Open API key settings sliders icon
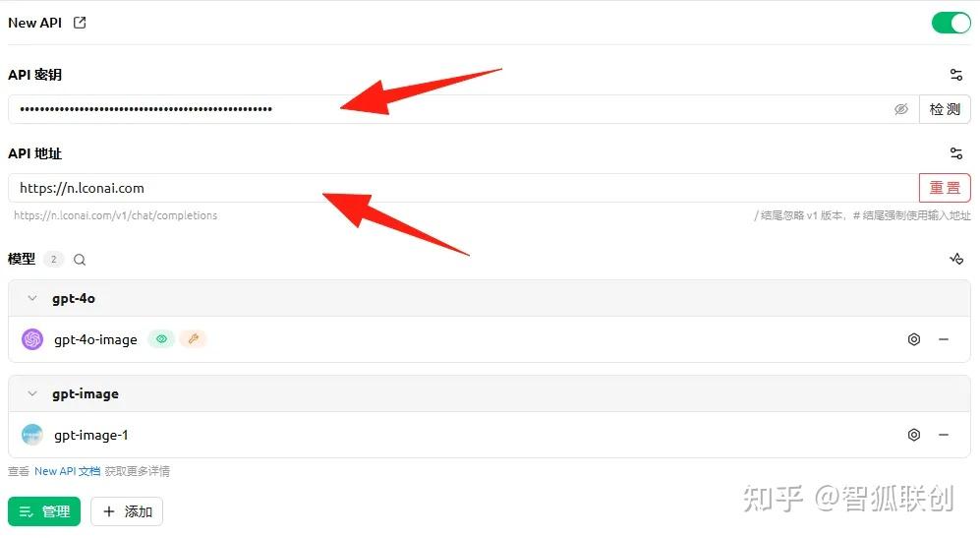The height and width of the screenshot is (538, 980). coord(955,75)
